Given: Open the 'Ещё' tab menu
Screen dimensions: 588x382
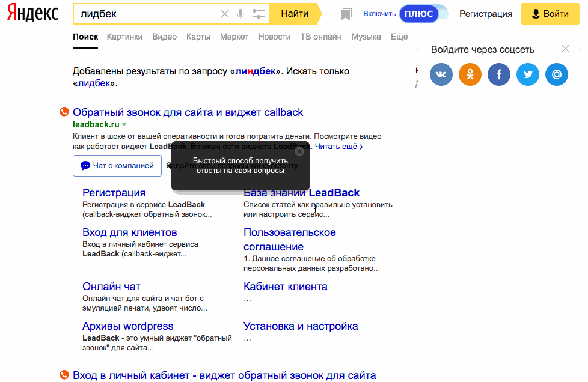Looking at the screenshot, I should click(x=399, y=37).
